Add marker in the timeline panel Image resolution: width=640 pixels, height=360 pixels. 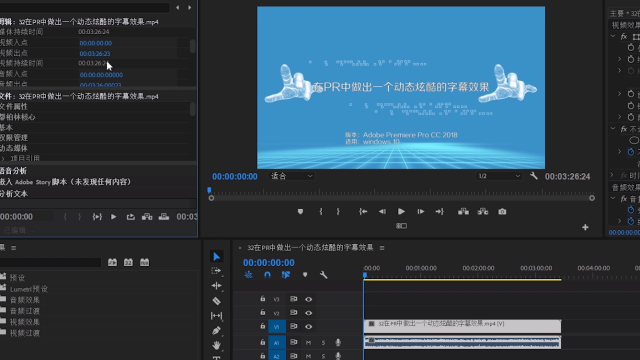click(305, 275)
